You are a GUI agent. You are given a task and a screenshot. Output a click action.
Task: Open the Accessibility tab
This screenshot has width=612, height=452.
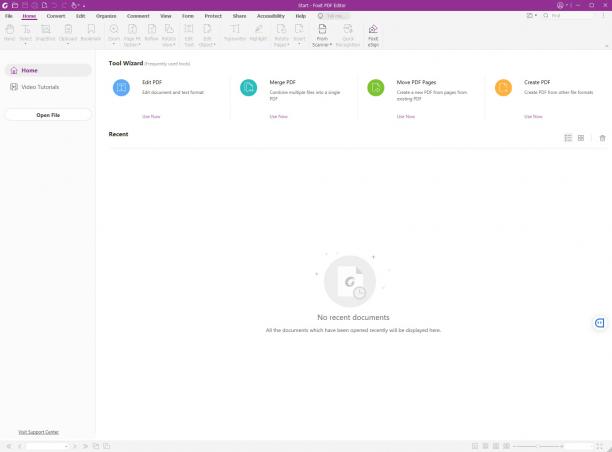click(270, 16)
